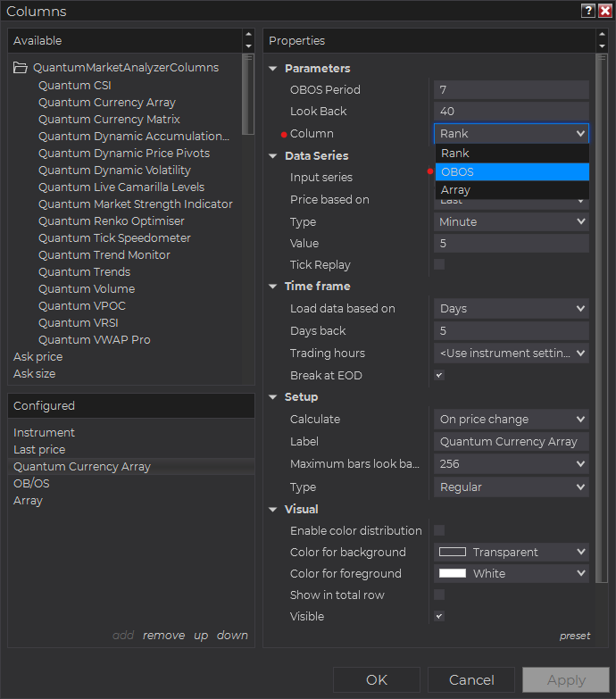Screen dimensions: 616x699
Task: Click the Available panel up arrow
Action: click(x=248, y=34)
